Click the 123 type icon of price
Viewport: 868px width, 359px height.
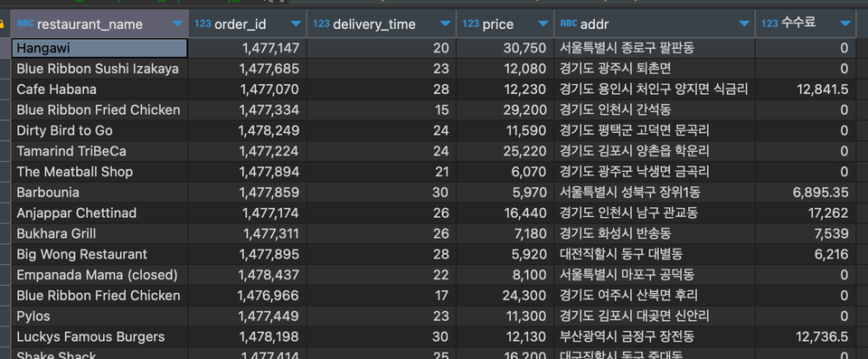click(x=470, y=24)
